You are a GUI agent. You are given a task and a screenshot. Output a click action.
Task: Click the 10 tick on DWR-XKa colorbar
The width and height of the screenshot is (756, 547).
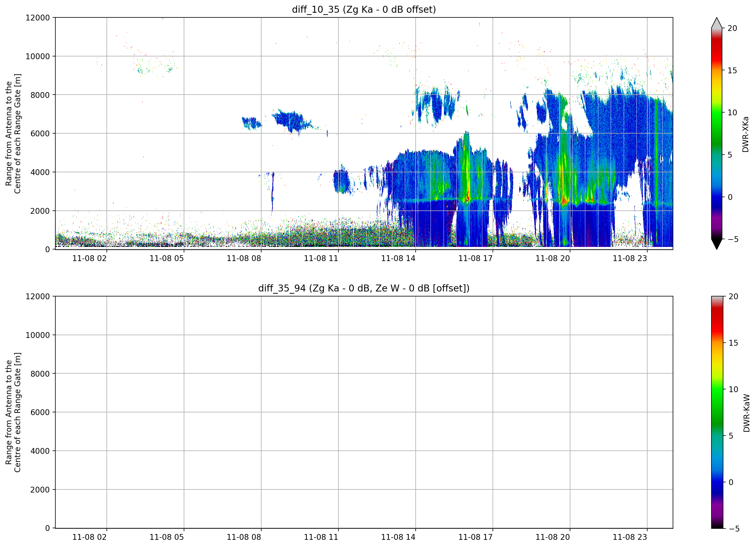(732, 113)
